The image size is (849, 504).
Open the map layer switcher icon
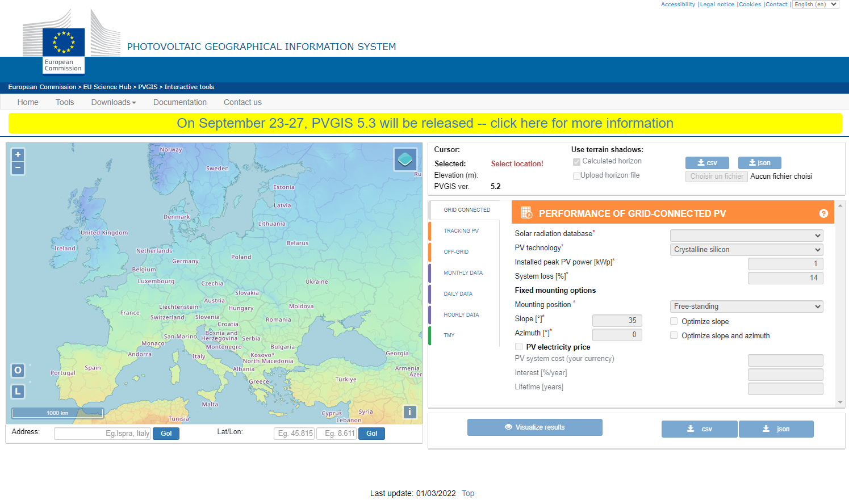(x=405, y=159)
